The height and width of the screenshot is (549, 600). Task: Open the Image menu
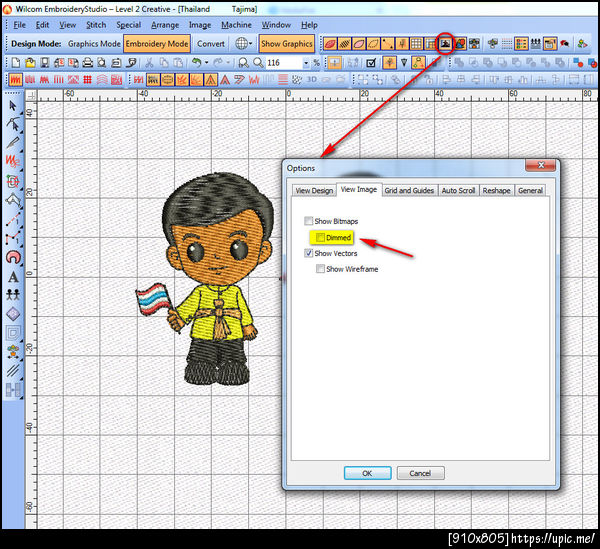(200, 25)
